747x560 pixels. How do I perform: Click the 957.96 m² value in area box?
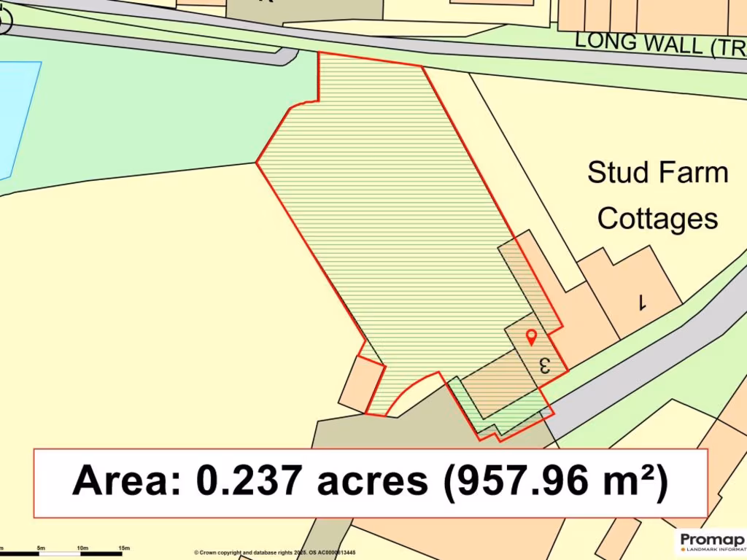click(x=556, y=481)
